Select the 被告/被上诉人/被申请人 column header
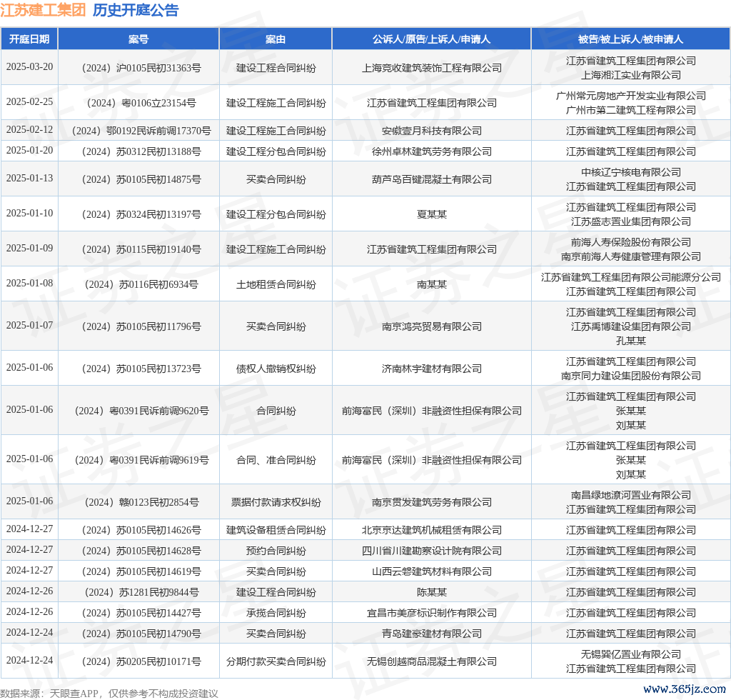 631,39
